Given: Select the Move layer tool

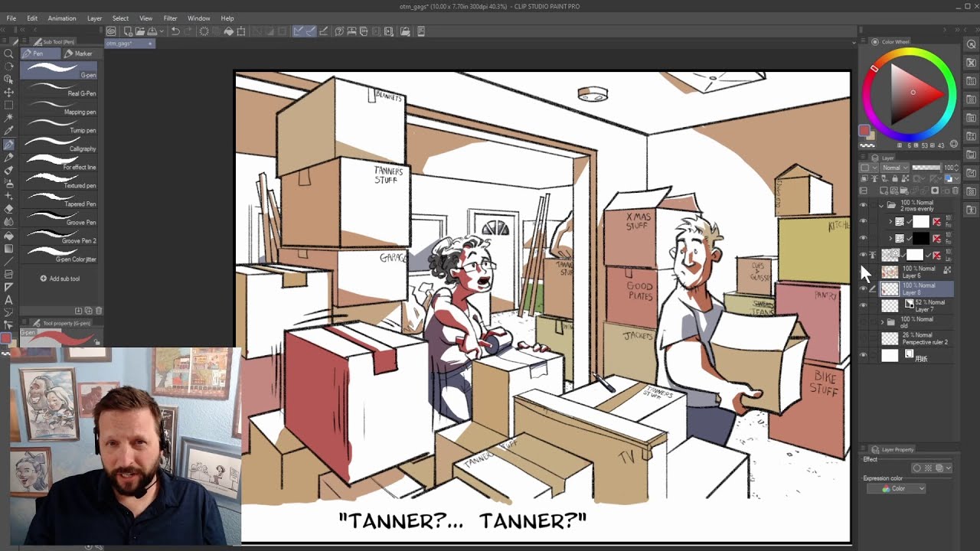Looking at the screenshot, I should tap(8, 93).
